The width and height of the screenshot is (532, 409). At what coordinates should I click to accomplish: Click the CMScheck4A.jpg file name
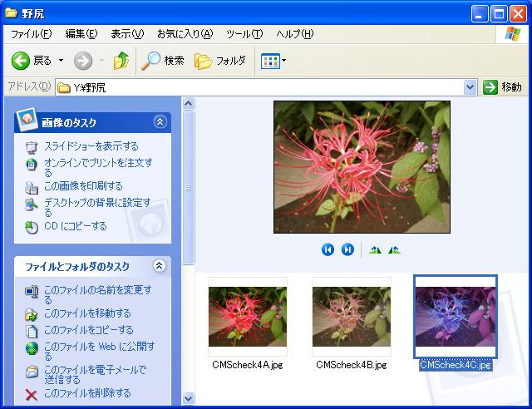[248, 365]
